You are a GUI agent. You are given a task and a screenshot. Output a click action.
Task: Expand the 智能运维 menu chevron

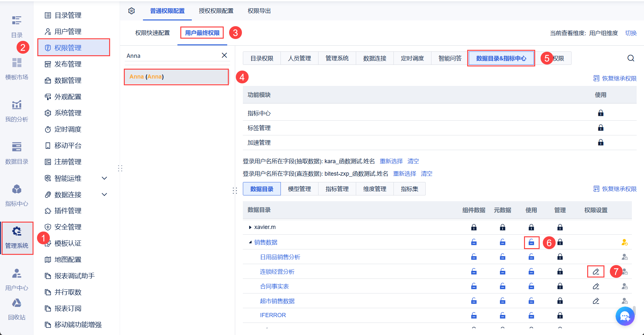pyautogui.click(x=104, y=178)
